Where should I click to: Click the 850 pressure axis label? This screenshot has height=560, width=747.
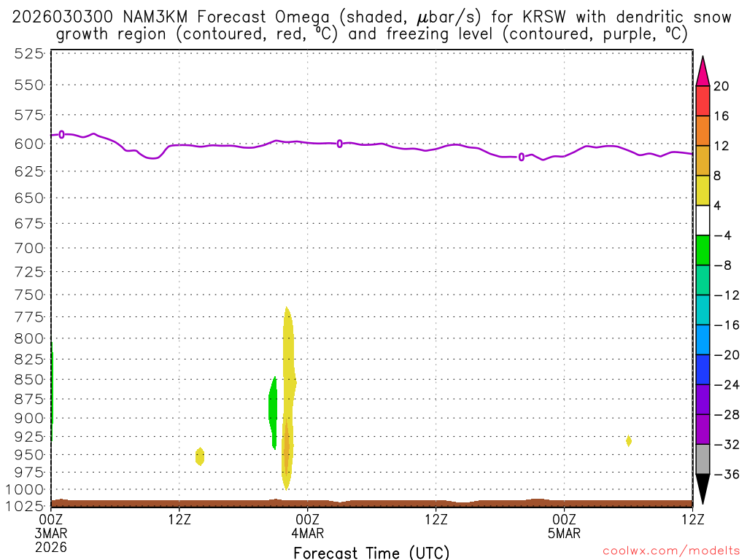(x=28, y=379)
